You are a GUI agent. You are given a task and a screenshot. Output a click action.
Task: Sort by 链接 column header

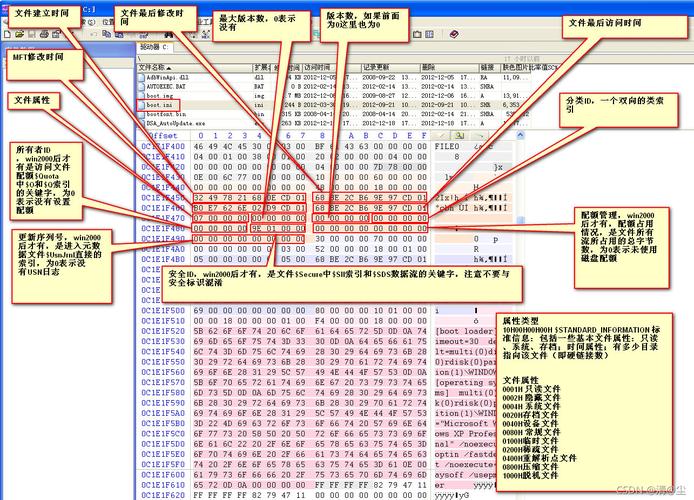490,67
